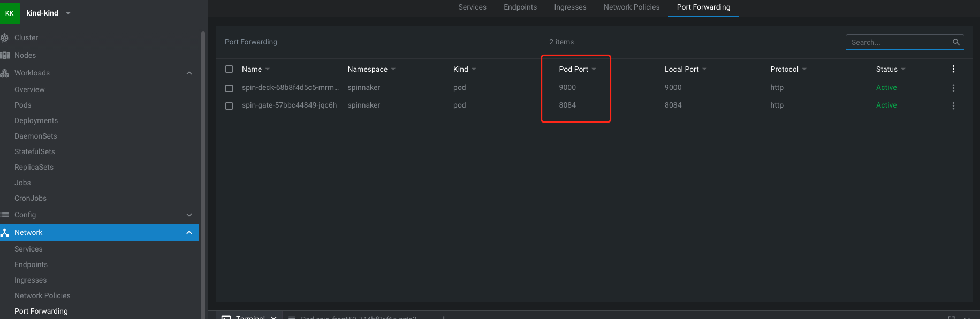Switch to the Ingresses tab

(570, 7)
